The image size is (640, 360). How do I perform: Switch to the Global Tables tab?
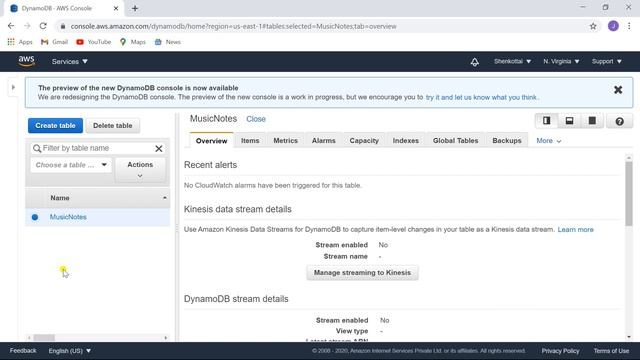click(x=455, y=140)
